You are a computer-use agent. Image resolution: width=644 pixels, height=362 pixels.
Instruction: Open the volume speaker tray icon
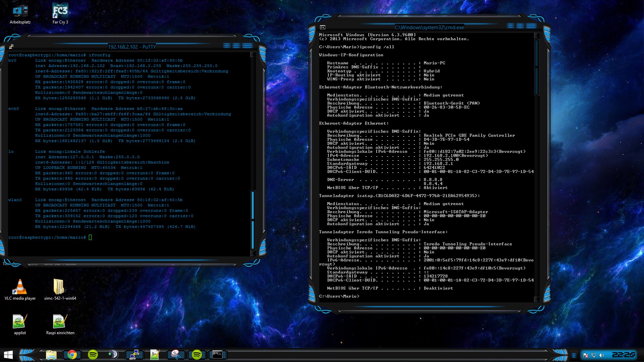coord(602,355)
